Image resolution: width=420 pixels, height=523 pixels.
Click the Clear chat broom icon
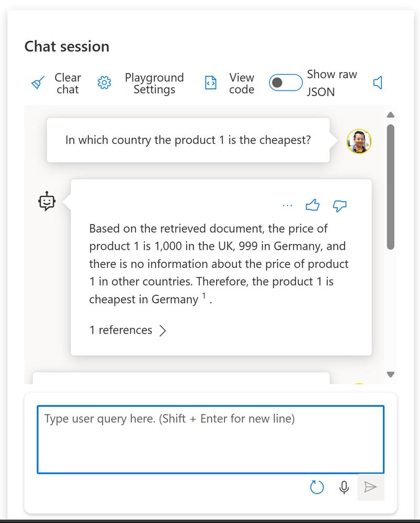point(38,83)
